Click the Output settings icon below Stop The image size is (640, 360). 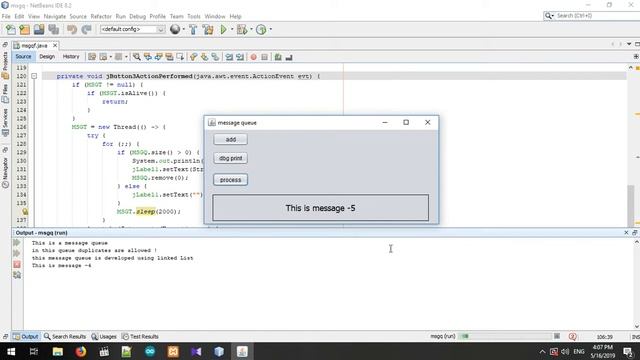point(17,275)
